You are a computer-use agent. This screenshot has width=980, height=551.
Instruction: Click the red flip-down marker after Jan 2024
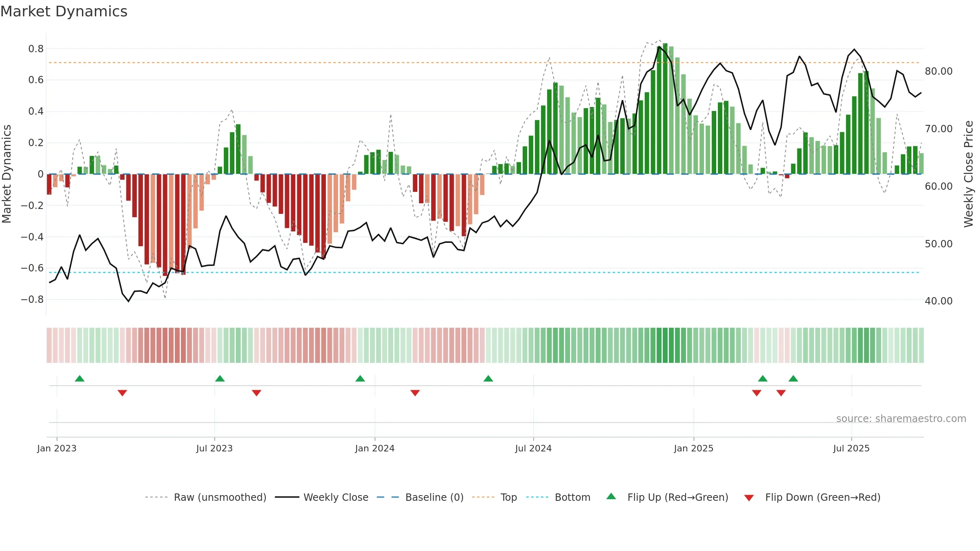pos(415,393)
